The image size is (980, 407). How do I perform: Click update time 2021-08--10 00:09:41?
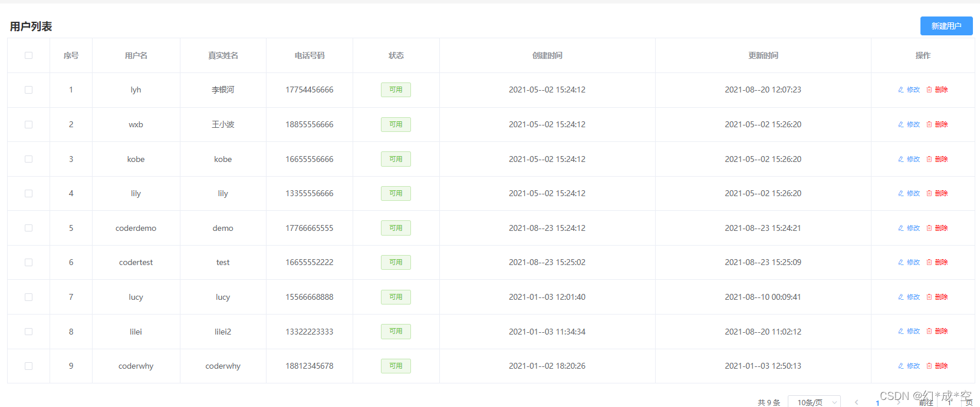(763, 297)
